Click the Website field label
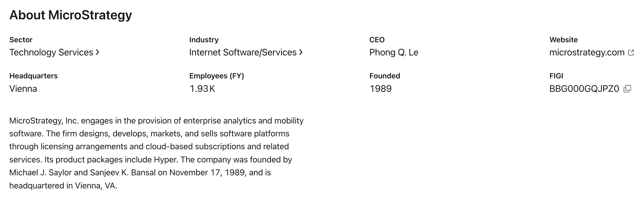 pos(564,40)
